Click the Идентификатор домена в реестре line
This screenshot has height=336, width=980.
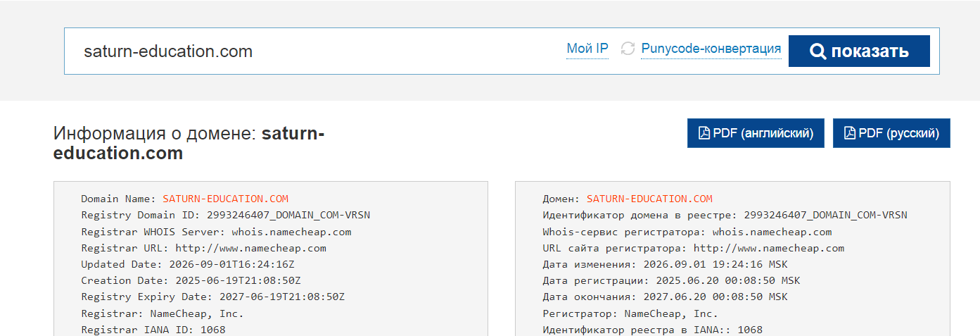coord(725,215)
